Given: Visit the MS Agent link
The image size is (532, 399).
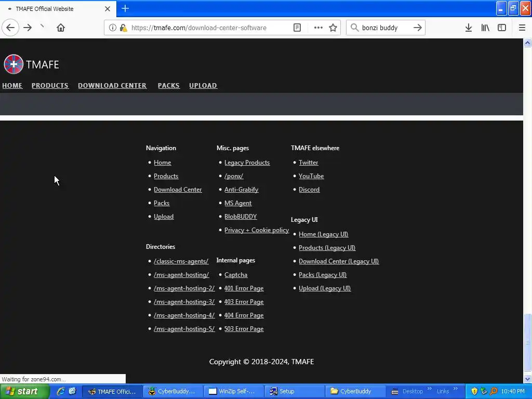Looking at the screenshot, I should (238, 203).
